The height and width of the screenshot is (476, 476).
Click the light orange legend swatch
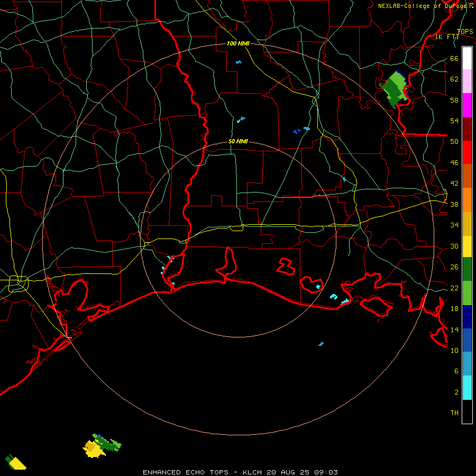pyautogui.click(x=467, y=200)
